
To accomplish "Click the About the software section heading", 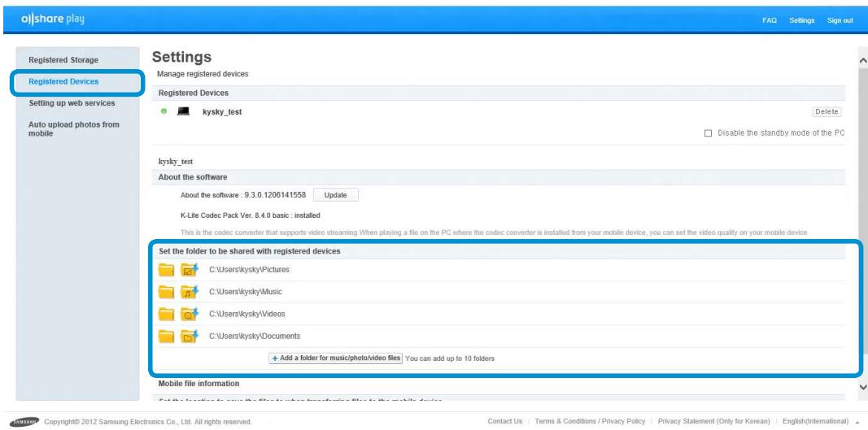I will tap(193, 177).
